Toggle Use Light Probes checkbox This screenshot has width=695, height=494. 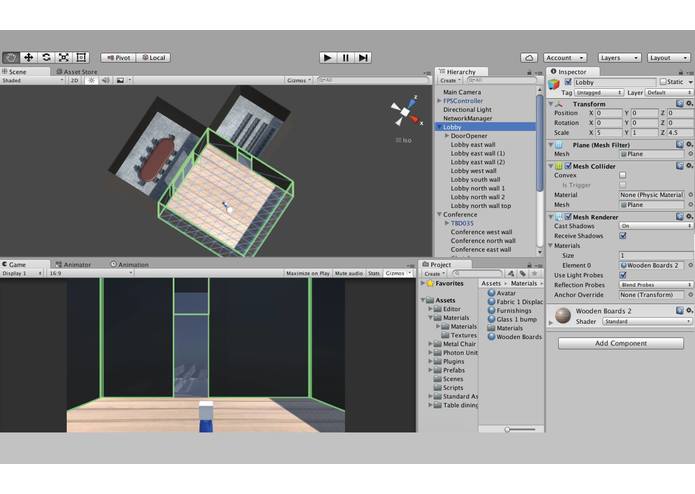point(623,275)
